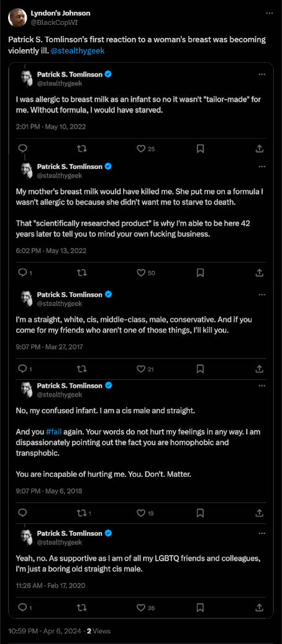Open more options on the Feb 17, 2020 tweet
The height and width of the screenshot is (644, 282).
[x=262, y=533]
